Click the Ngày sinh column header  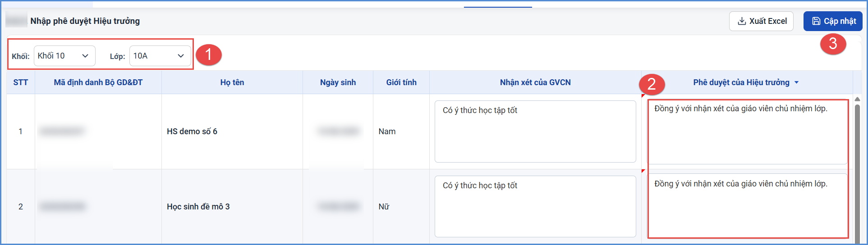tap(338, 82)
